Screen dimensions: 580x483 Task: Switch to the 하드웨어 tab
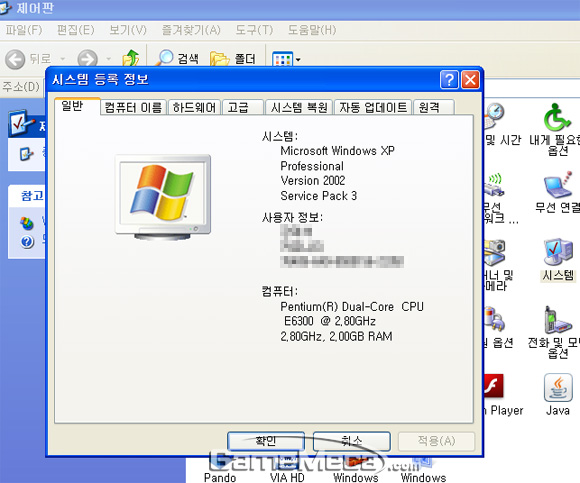[194, 108]
